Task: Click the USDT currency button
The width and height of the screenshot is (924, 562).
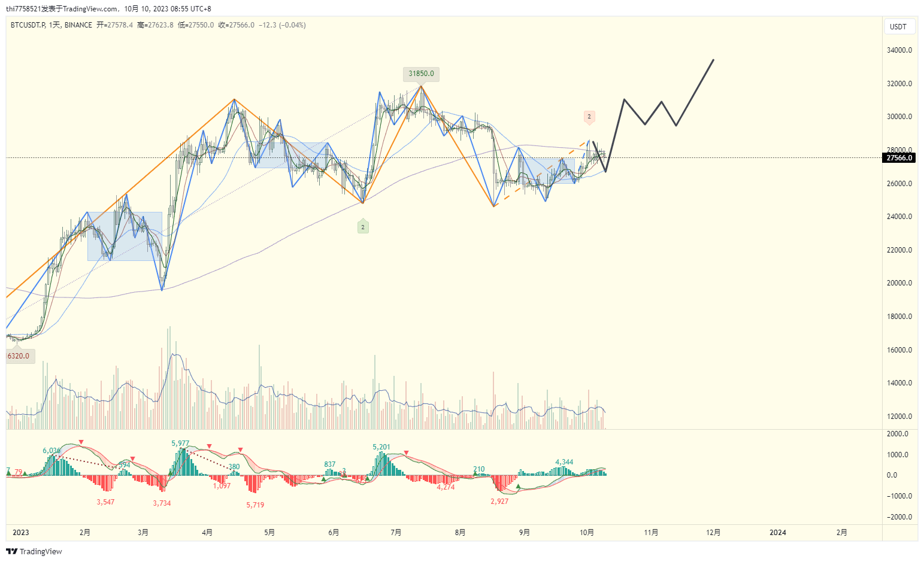Action: point(899,26)
